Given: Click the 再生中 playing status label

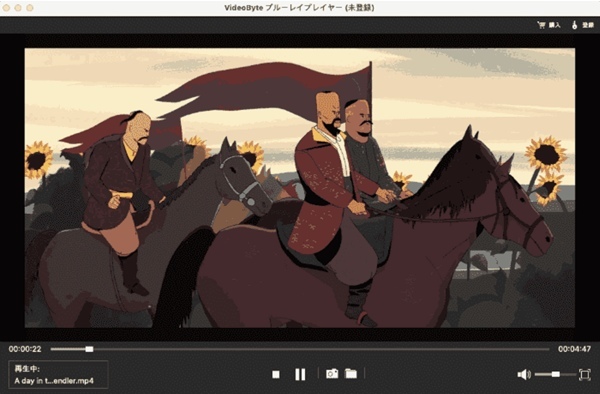Looking at the screenshot, I should (27, 369).
